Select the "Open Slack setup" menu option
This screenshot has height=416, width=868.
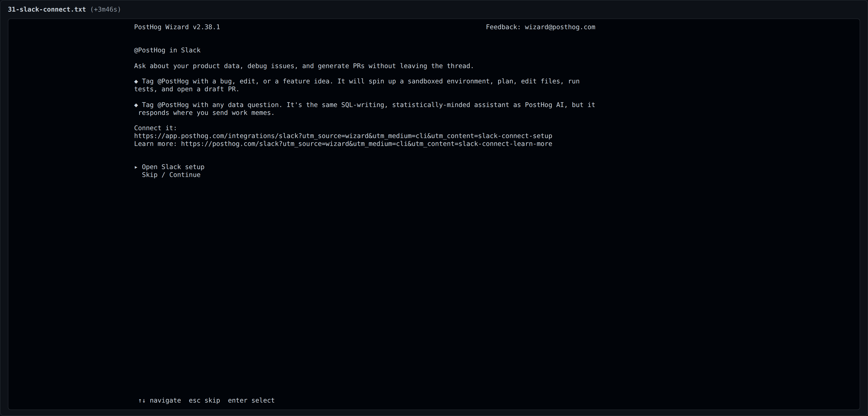click(x=173, y=167)
